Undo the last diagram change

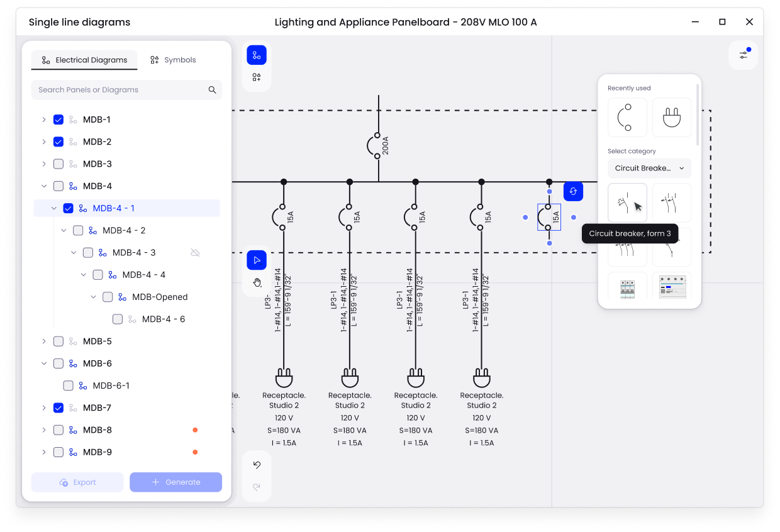[257, 465]
